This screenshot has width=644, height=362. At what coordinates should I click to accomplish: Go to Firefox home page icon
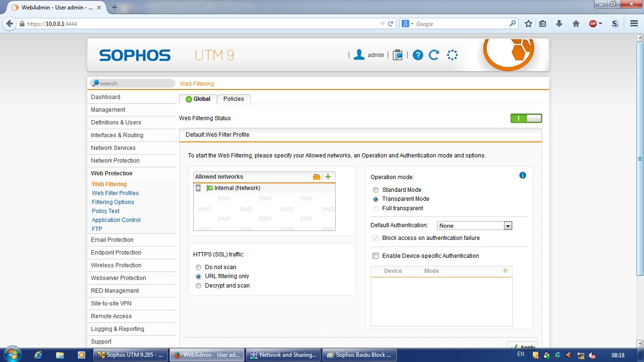pyautogui.click(x=576, y=24)
